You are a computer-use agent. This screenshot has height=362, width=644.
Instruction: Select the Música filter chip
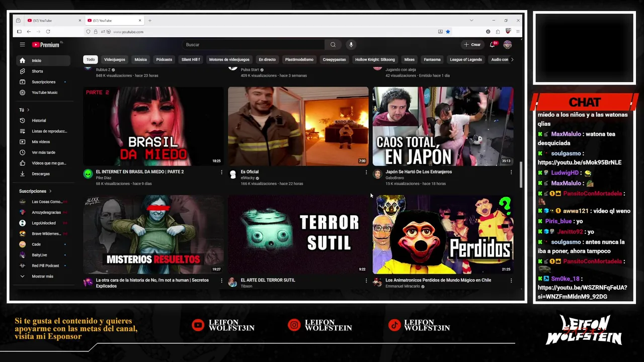[140, 59]
